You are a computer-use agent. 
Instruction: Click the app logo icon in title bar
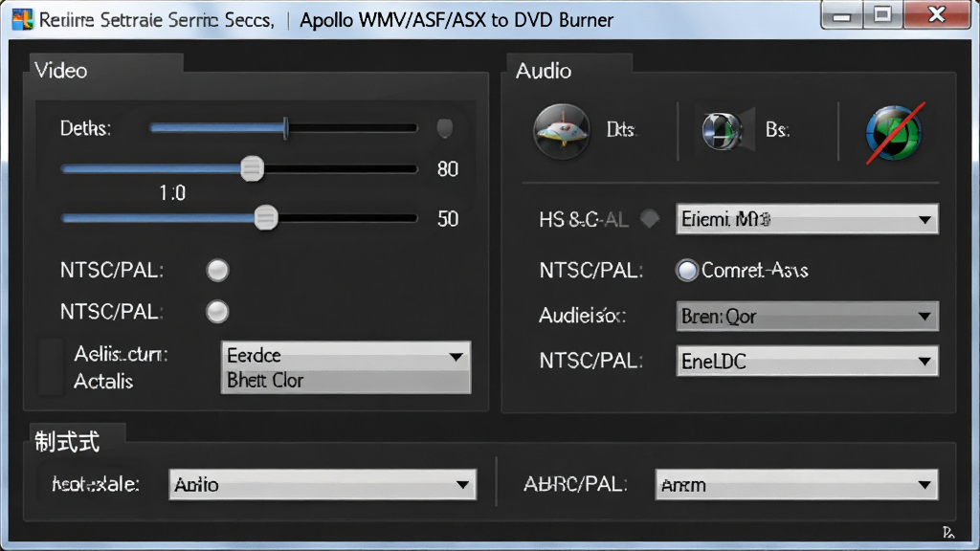[22, 19]
